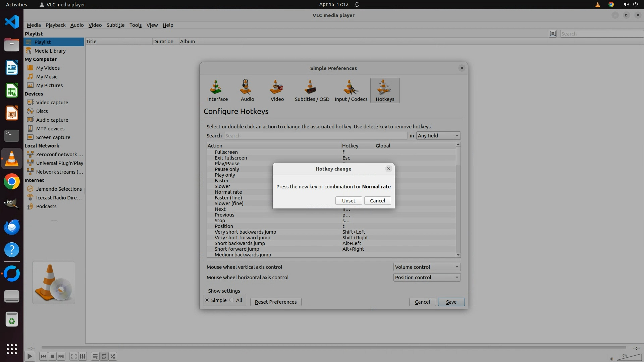Click Unset in Hotkey change dialog

click(x=348, y=201)
